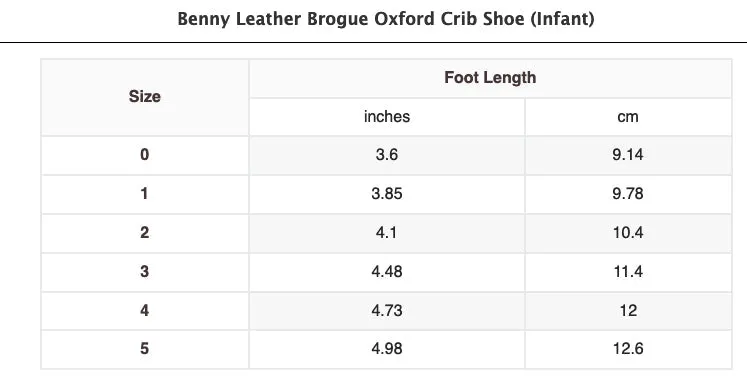Image resolution: width=747 pixels, height=392 pixels.
Task: Click size 1 row label
Action: (145, 194)
